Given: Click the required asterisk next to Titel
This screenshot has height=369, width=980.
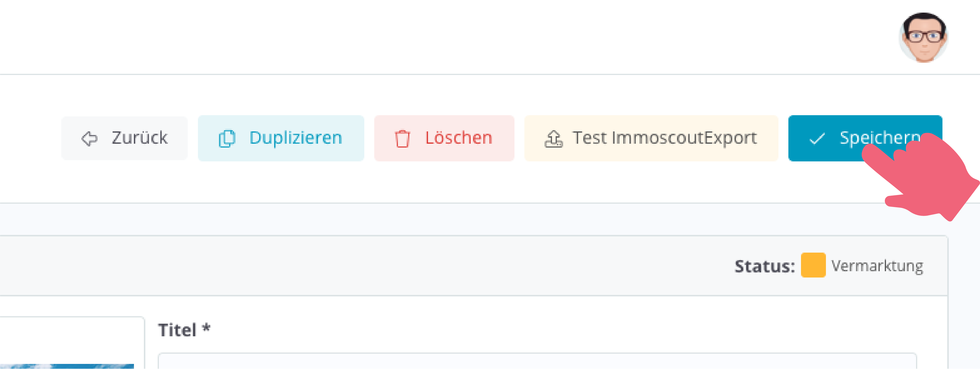Looking at the screenshot, I should pyautogui.click(x=206, y=328).
